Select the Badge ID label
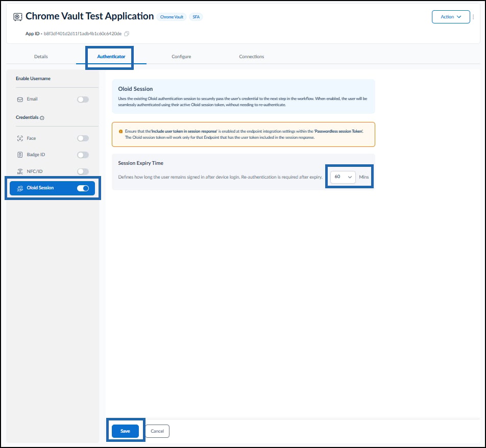486x448 pixels. 36,155
